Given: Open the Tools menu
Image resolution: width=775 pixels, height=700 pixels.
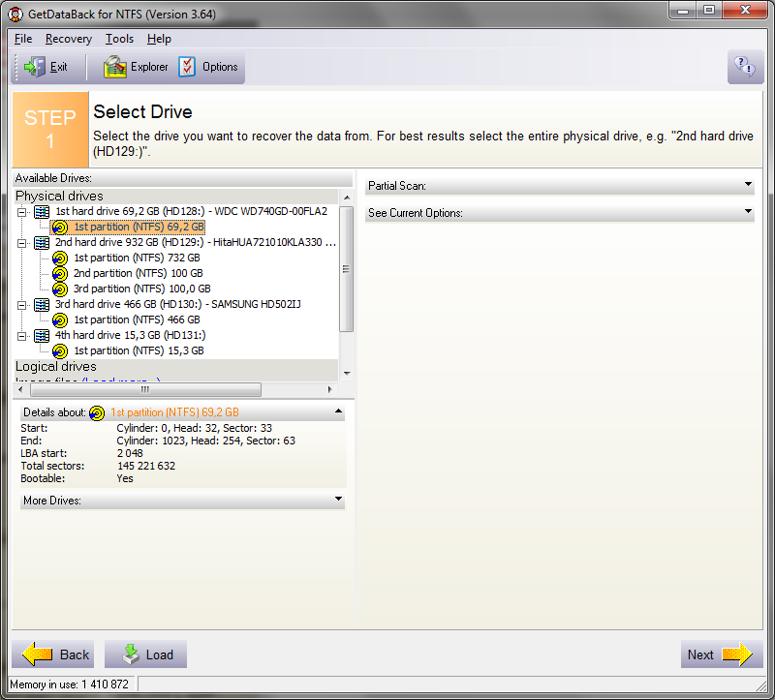Looking at the screenshot, I should coord(119,39).
